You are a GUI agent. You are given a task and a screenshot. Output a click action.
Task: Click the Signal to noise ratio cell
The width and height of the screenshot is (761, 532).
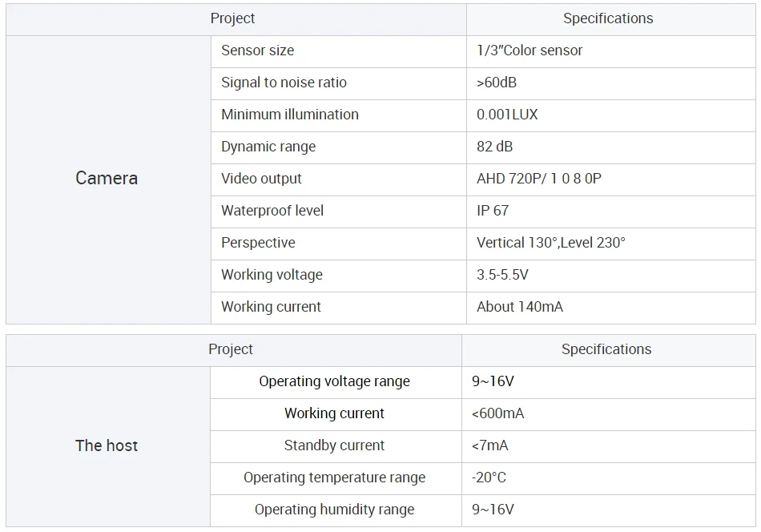(284, 83)
